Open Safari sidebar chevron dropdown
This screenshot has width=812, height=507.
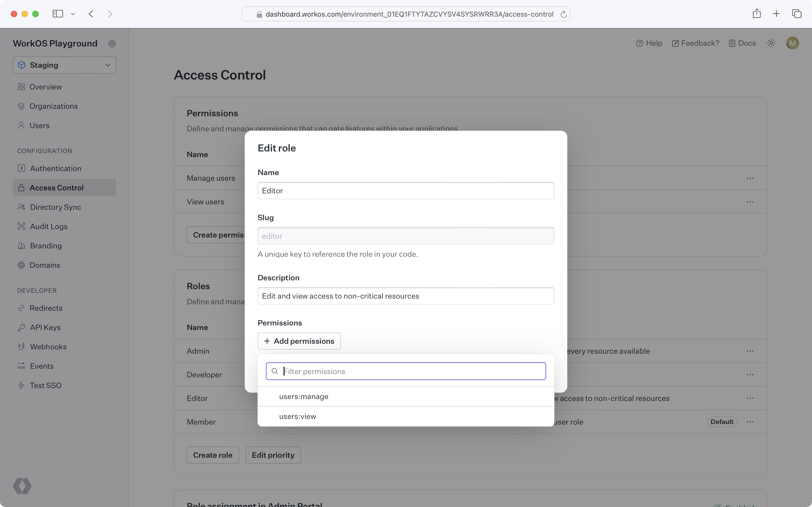tap(73, 14)
